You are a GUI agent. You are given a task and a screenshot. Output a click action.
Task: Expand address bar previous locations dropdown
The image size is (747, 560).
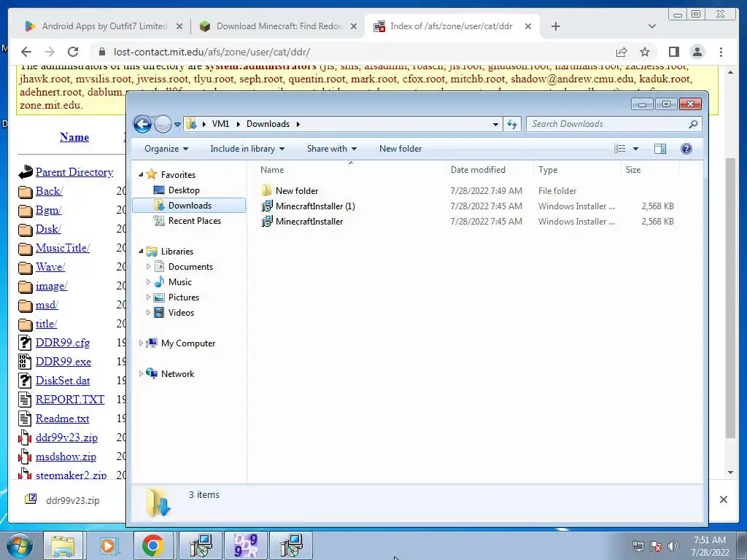(495, 124)
